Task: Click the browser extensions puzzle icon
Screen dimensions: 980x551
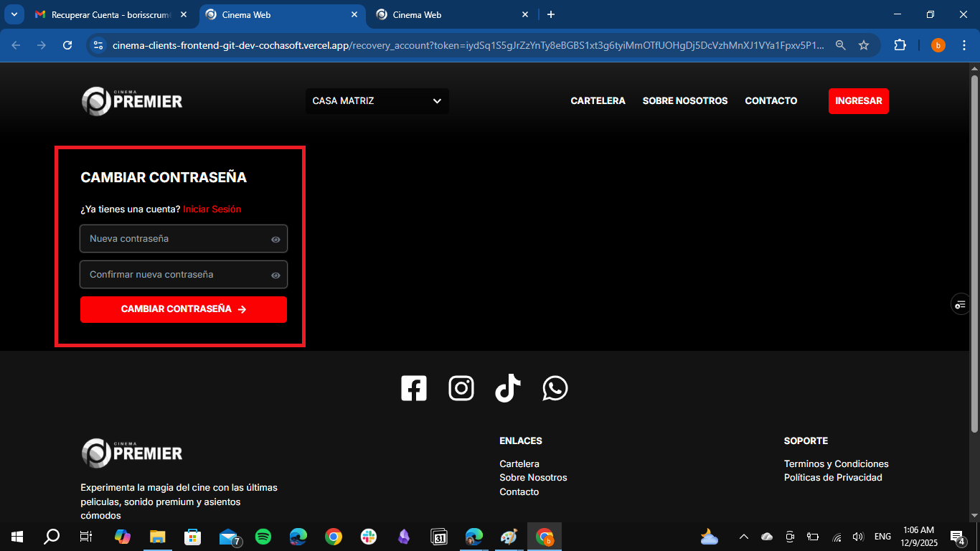Action: tap(900, 44)
